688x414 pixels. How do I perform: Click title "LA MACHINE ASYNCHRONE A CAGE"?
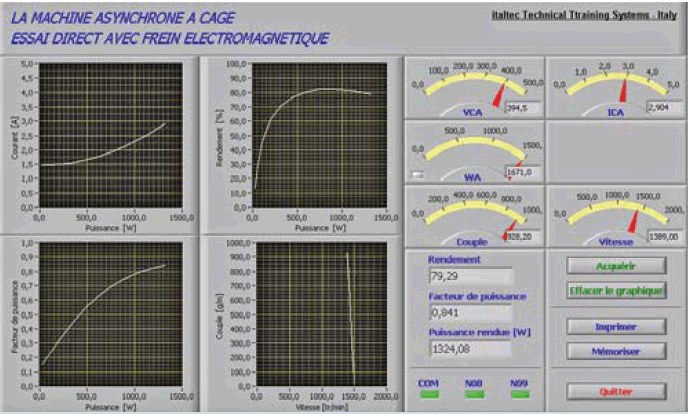(x=122, y=18)
